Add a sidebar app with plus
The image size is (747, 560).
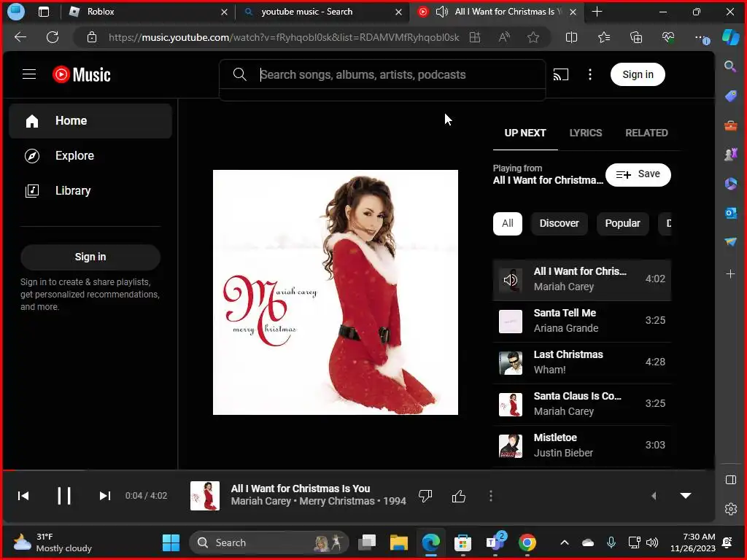pyautogui.click(x=730, y=274)
